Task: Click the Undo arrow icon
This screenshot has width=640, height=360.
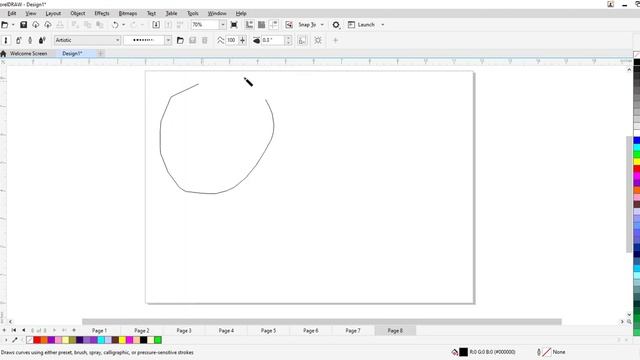Action: (x=115, y=25)
